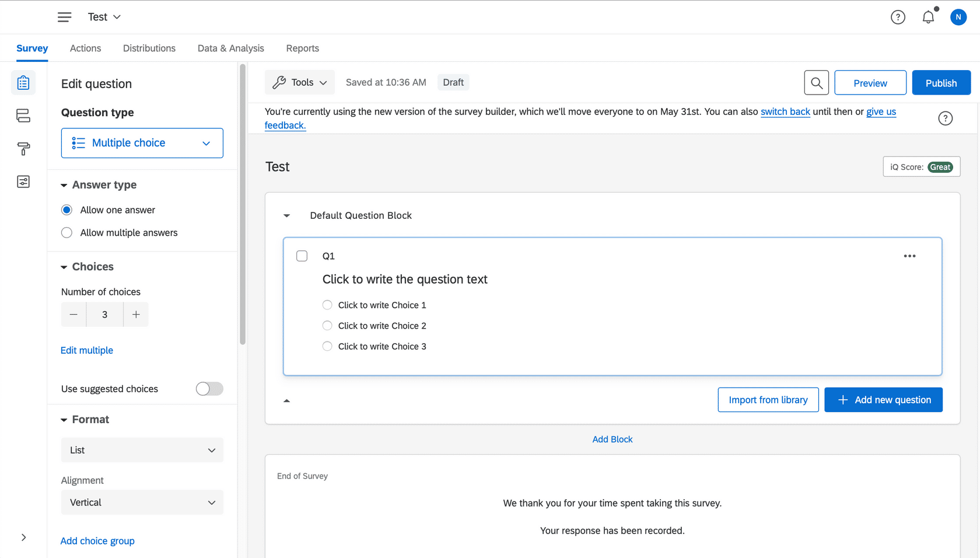Open the notifications bell
Screen dimensions: 980x558
tap(928, 17)
